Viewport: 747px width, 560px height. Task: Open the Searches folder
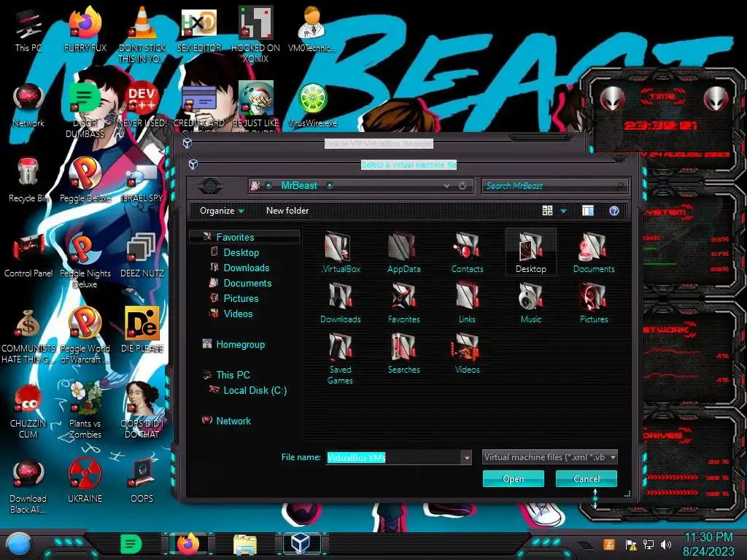tap(403, 353)
